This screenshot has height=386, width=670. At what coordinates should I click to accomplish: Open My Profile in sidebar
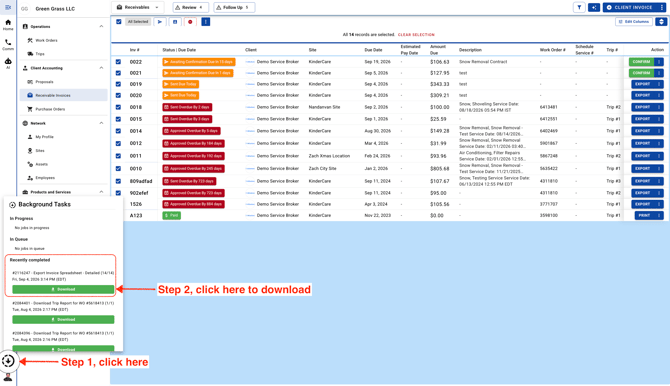(x=44, y=137)
